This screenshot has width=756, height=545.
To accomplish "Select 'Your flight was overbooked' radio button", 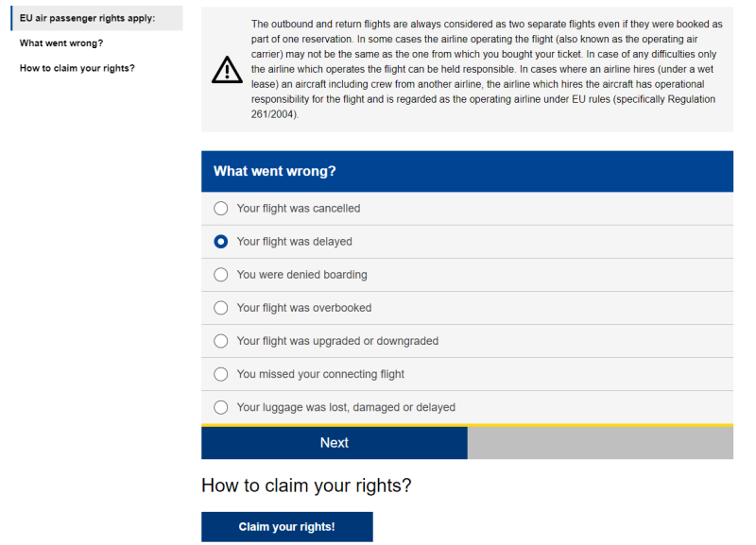I will pyautogui.click(x=221, y=308).
